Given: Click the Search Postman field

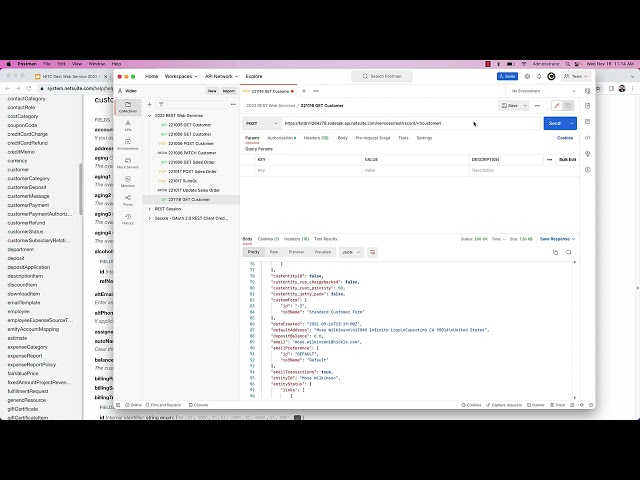Looking at the screenshot, I should tap(382, 76).
